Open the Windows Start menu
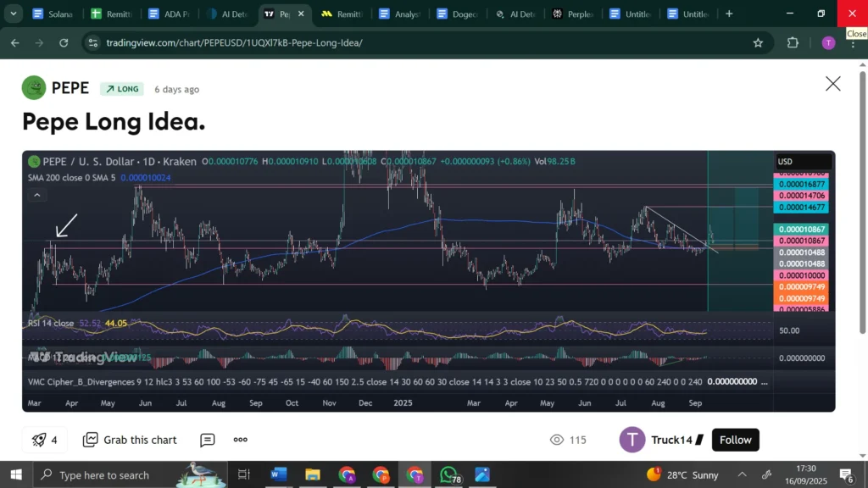Viewport: 868px width, 488px height. (x=16, y=474)
